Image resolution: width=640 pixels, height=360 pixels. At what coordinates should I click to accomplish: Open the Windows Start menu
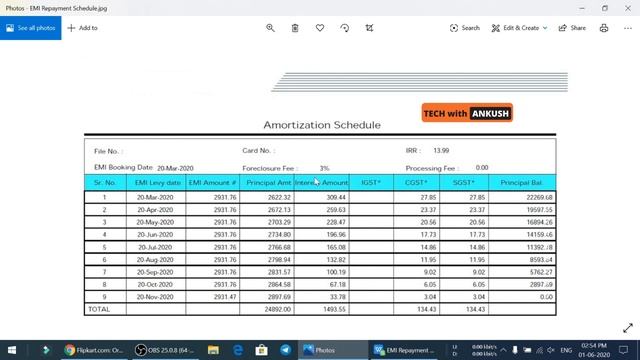[12, 350]
